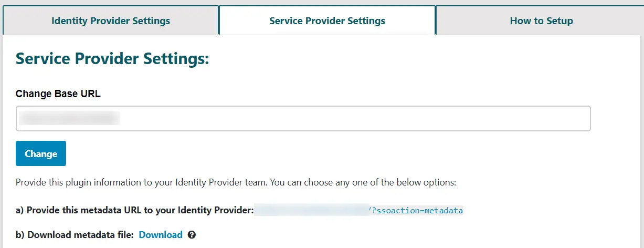
Task: Click the Service Provider Settings page heading
Action: (x=112, y=58)
